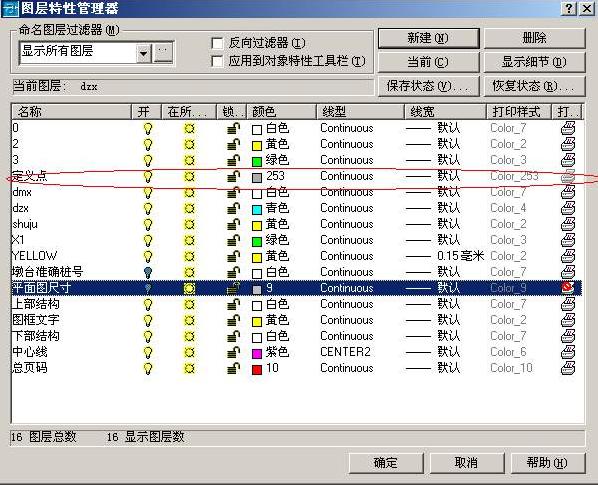
Task: Lock the 定义点 layer padlock
Action: (233, 176)
